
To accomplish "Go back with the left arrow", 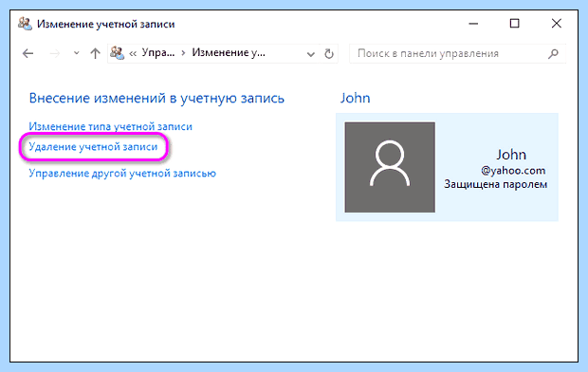I will click(x=28, y=54).
